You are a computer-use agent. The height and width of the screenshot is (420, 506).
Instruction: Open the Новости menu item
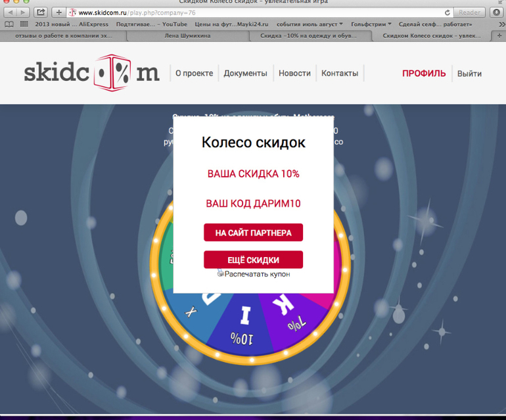coord(294,74)
